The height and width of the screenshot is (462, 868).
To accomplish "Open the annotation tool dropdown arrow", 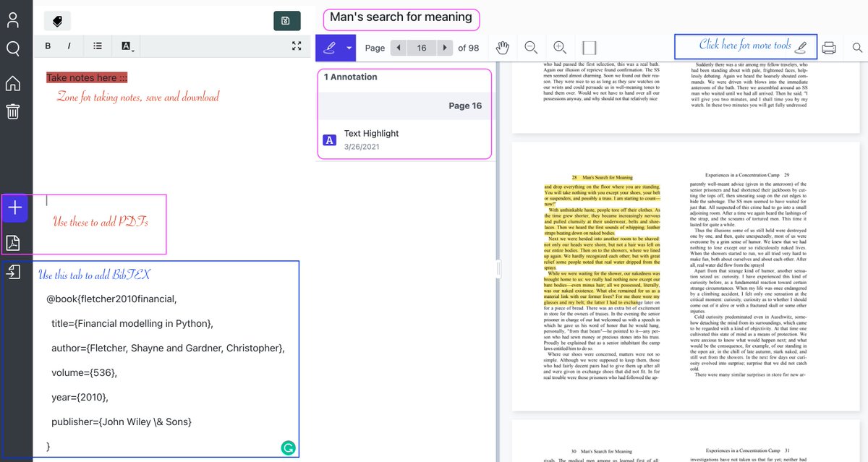I will (x=349, y=48).
